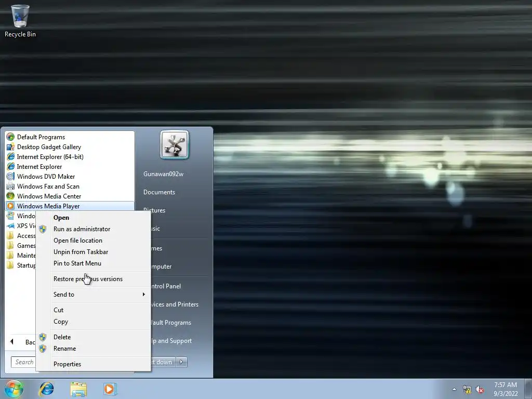
Task: Click the Desktop Gadget Gallery icon
Action: 10,147
